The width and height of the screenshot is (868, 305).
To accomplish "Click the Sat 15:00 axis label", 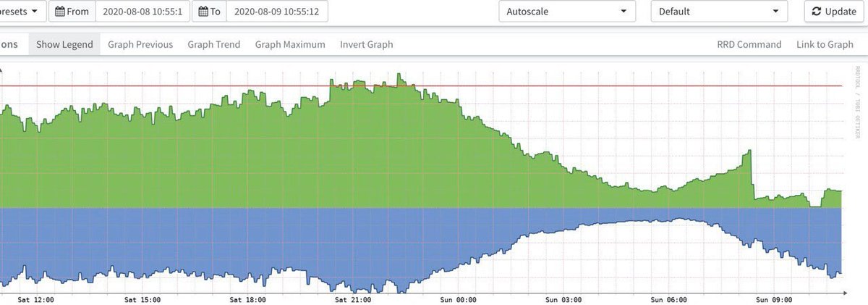I will (142, 299).
